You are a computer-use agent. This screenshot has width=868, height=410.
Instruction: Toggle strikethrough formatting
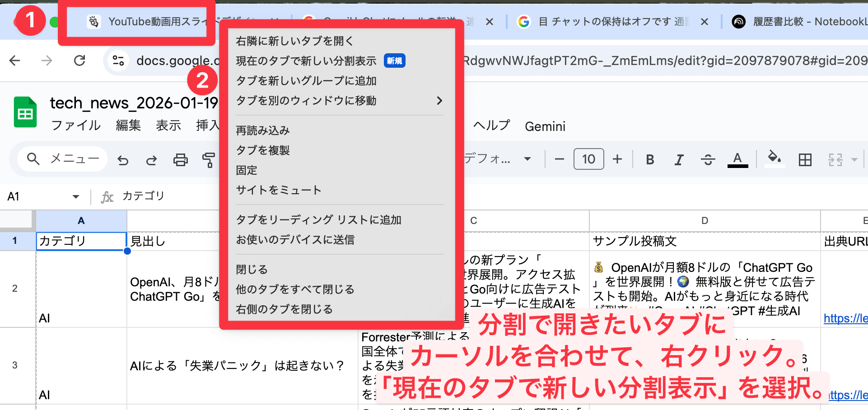click(708, 159)
